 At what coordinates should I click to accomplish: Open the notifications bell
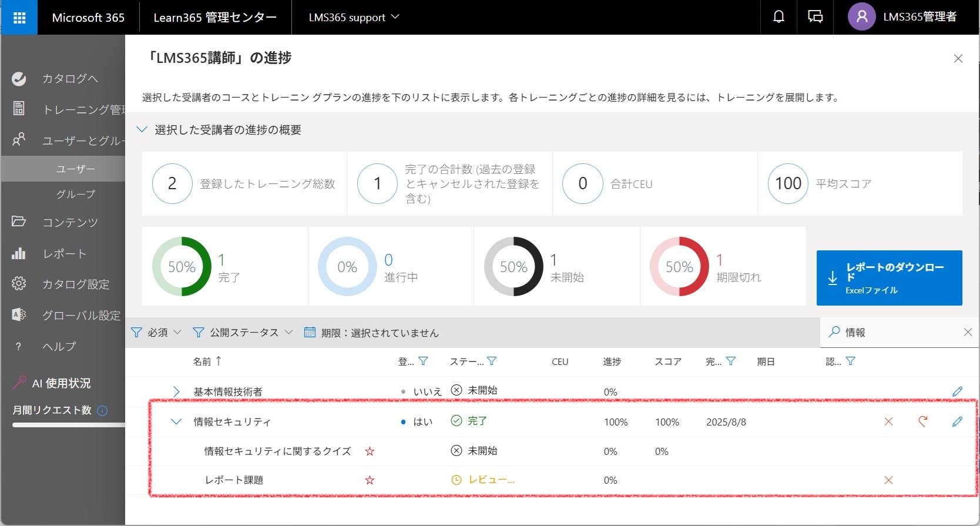point(778,17)
